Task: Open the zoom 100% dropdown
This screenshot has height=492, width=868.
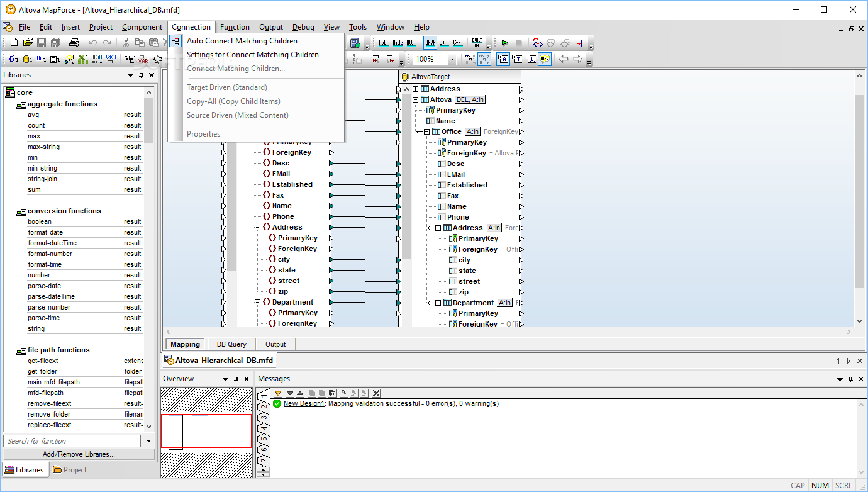Action: pos(452,59)
